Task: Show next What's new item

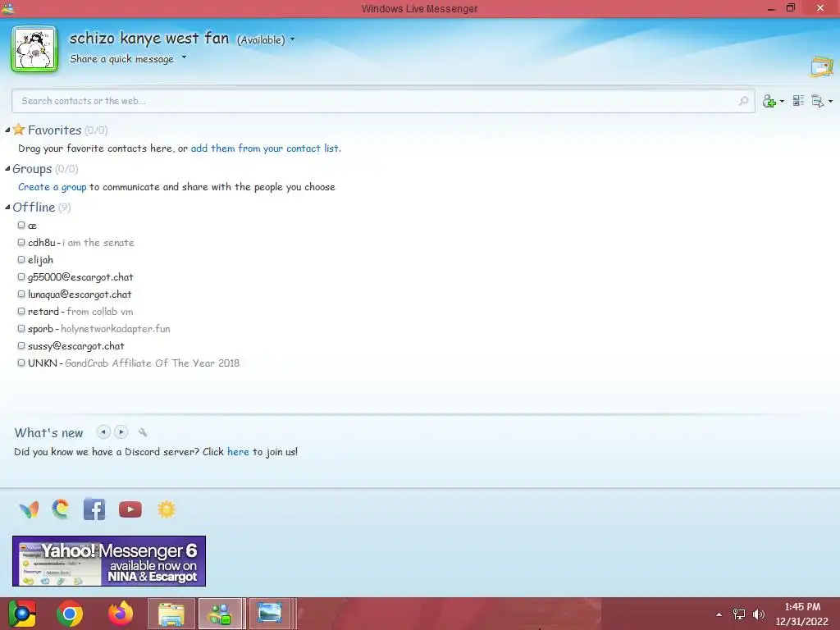Action: click(x=121, y=431)
